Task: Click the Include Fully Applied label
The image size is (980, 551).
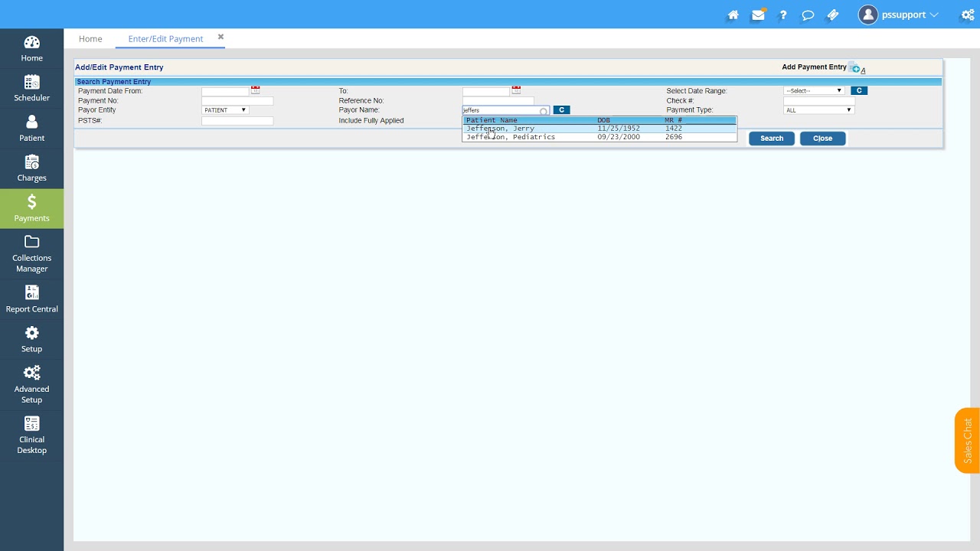Action: [x=371, y=121]
